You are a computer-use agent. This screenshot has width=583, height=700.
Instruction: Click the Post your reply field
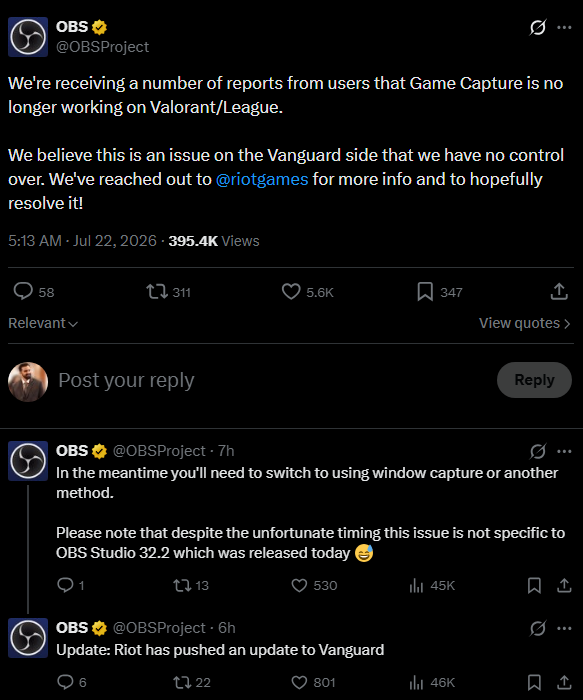pos(275,380)
